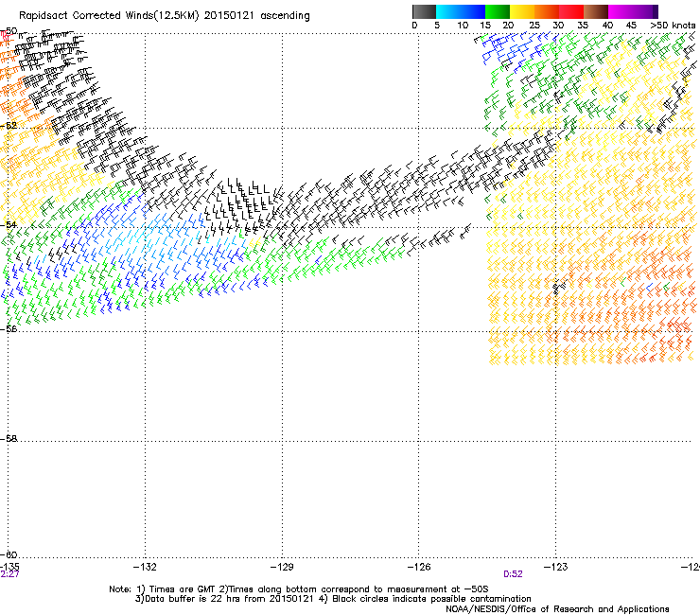
Task: Click the '-50' latitude axis label
Action: pyautogui.click(x=9, y=31)
